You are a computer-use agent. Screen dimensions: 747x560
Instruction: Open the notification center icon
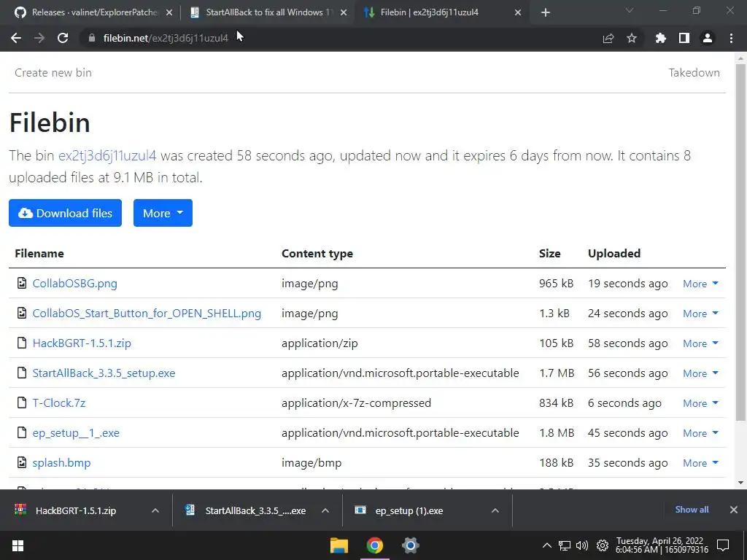(723, 545)
